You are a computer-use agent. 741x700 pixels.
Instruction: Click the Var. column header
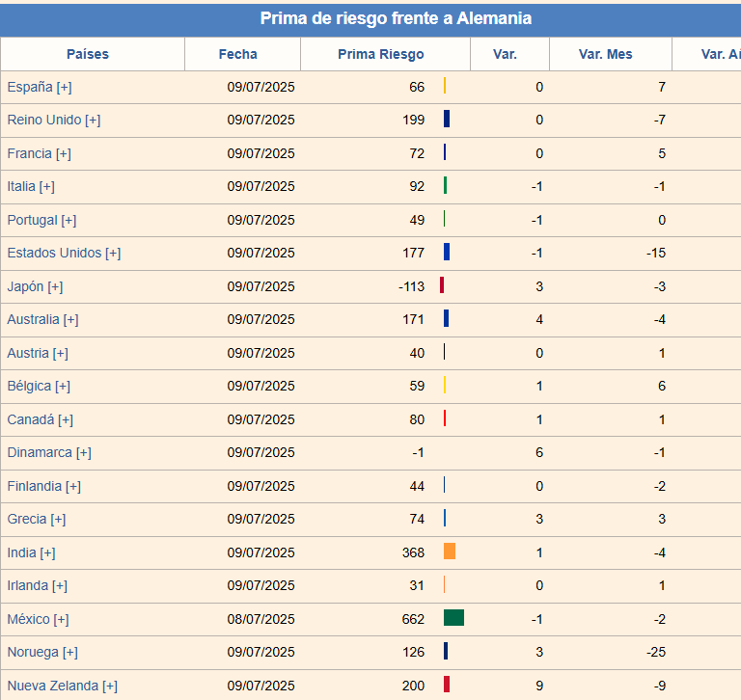click(x=505, y=54)
